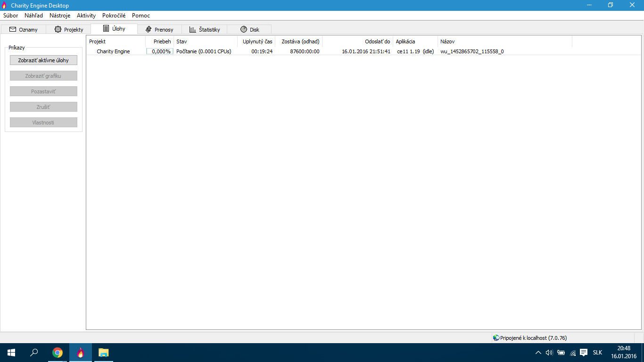Click the Počítanie (0.0001 CPUs) status
644x362 pixels.
pyautogui.click(x=204, y=51)
